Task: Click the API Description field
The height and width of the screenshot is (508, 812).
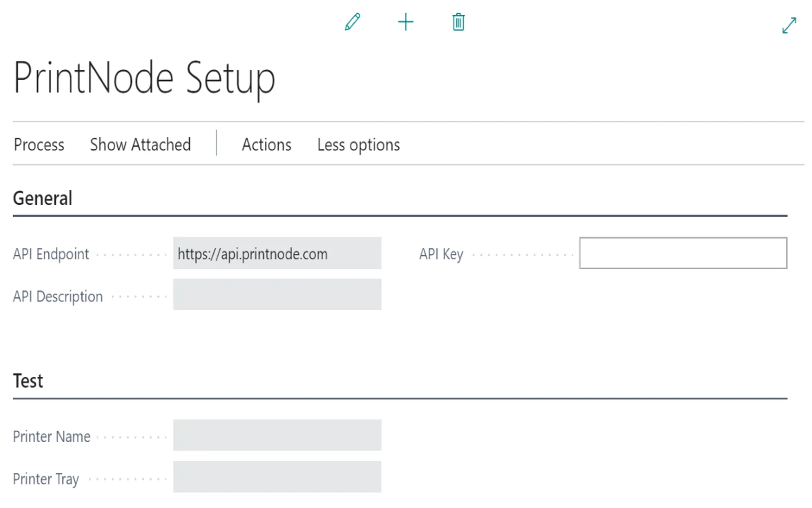Action: tap(277, 295)
